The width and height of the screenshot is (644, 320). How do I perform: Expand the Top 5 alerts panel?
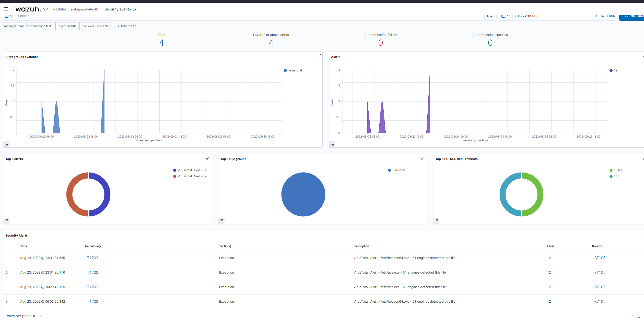pos(208,158)
